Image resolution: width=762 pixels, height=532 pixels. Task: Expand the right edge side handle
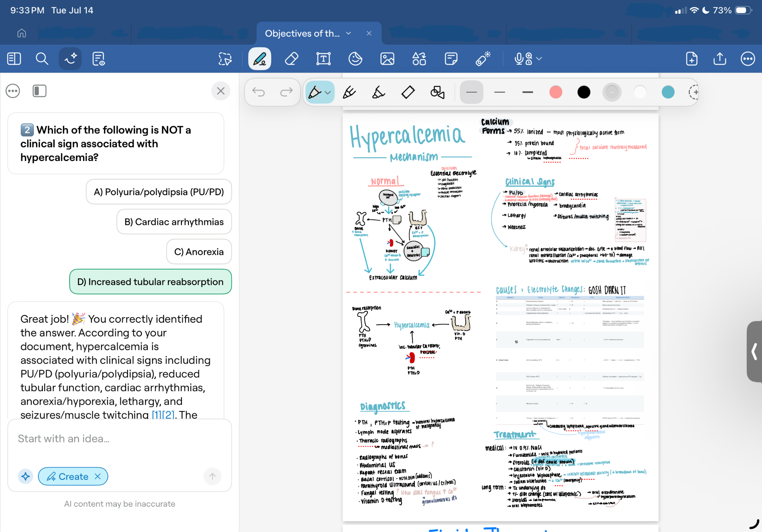click(754, 351)
